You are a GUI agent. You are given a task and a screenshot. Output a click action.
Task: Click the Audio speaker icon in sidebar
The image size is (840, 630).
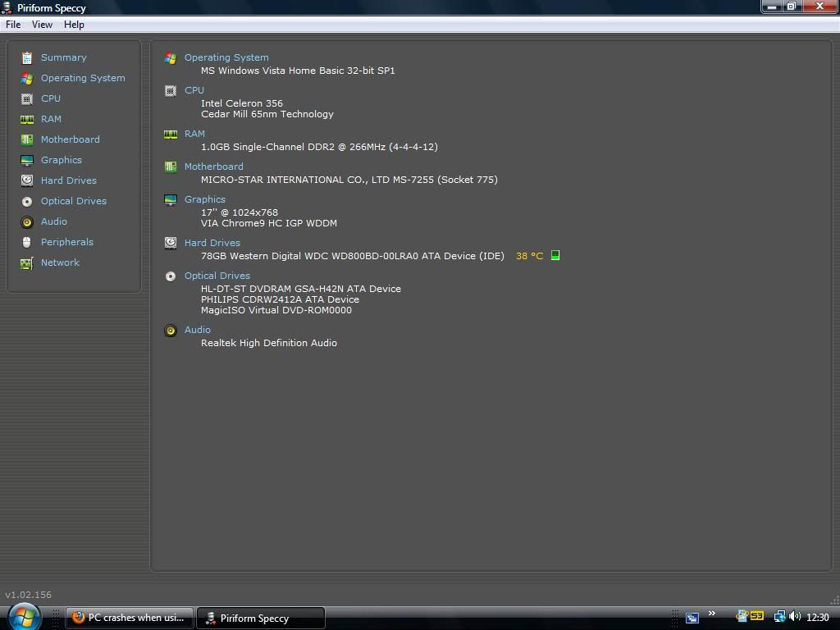27,221
